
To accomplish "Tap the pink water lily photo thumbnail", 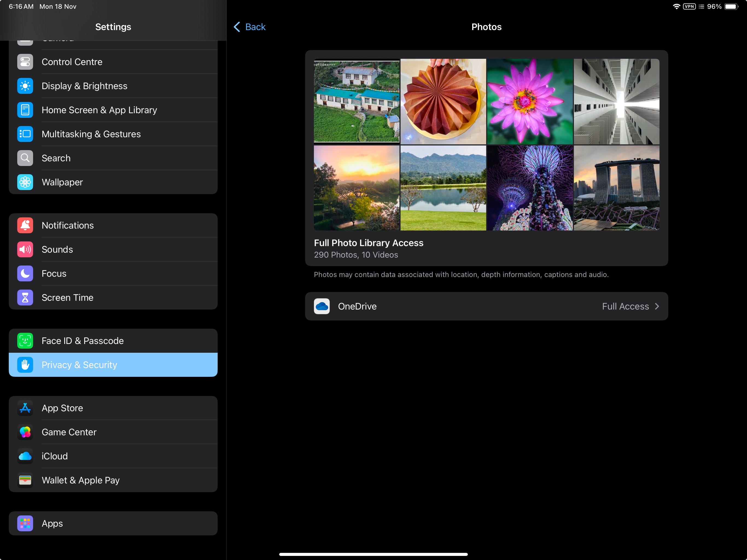I will [530, 101].
